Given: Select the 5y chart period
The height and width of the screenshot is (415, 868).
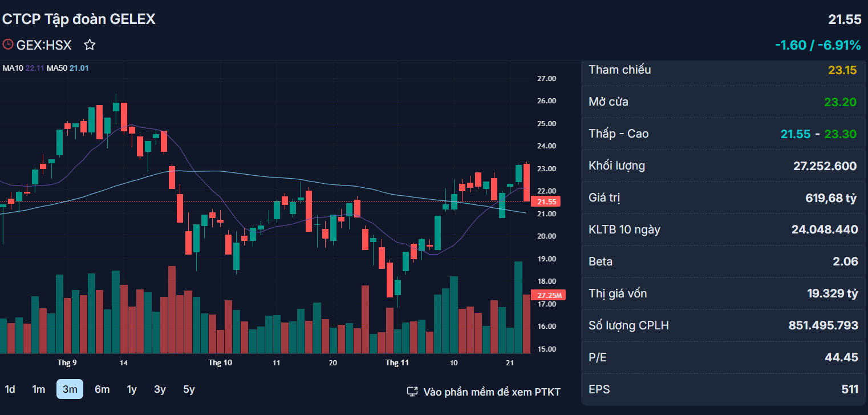Looking at the screenshot, I should 189,389.
